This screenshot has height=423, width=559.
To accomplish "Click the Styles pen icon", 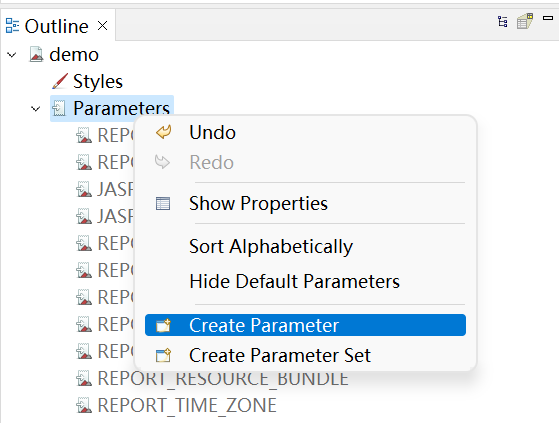I will pos(60,81).
